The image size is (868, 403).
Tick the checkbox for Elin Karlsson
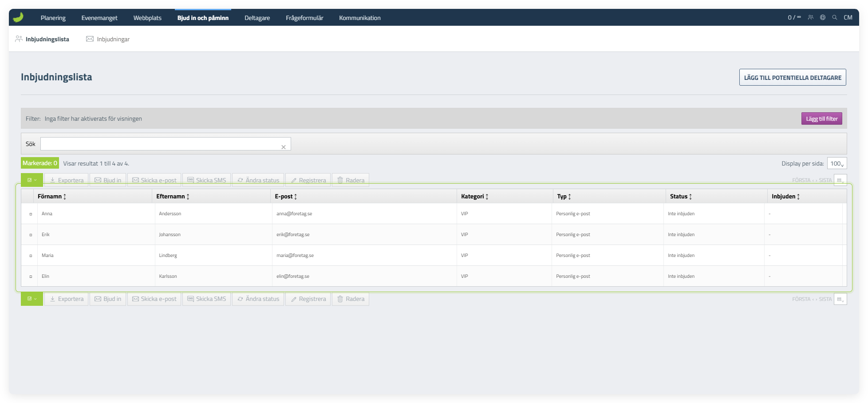[x=31, y=277]
